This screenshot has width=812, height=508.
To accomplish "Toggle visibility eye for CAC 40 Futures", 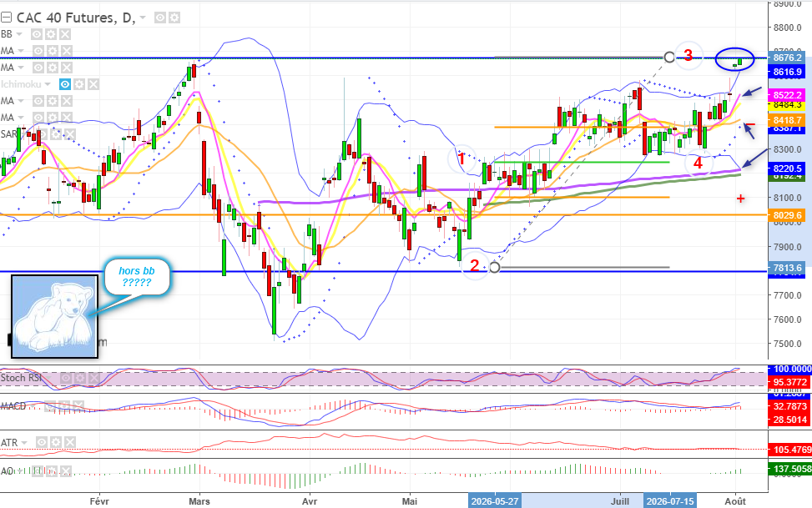I will click(x=160, y=18).
